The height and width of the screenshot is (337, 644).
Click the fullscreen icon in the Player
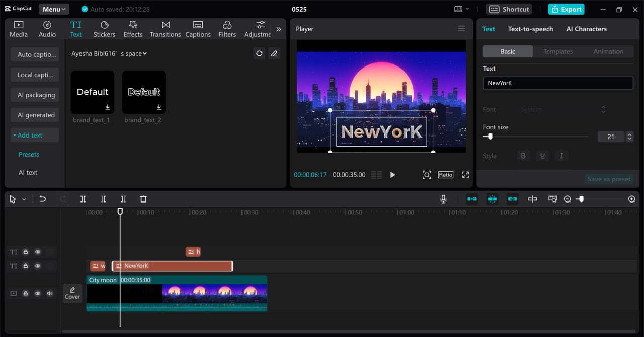[x=465, y=175]
